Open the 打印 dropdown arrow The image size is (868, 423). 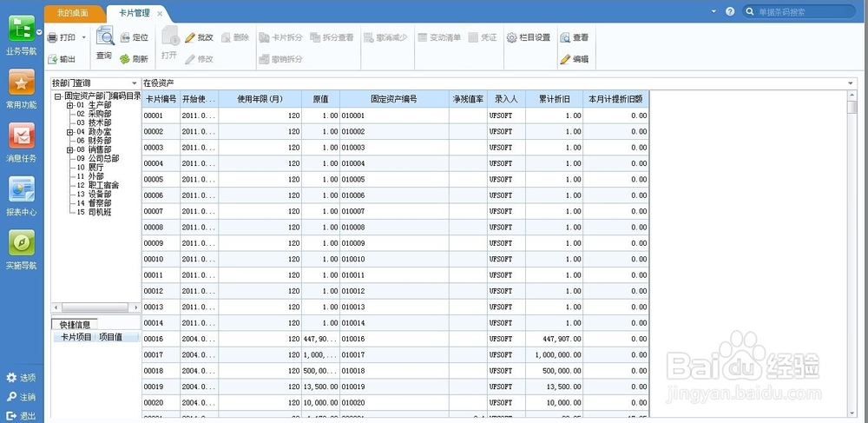point(84,37)
